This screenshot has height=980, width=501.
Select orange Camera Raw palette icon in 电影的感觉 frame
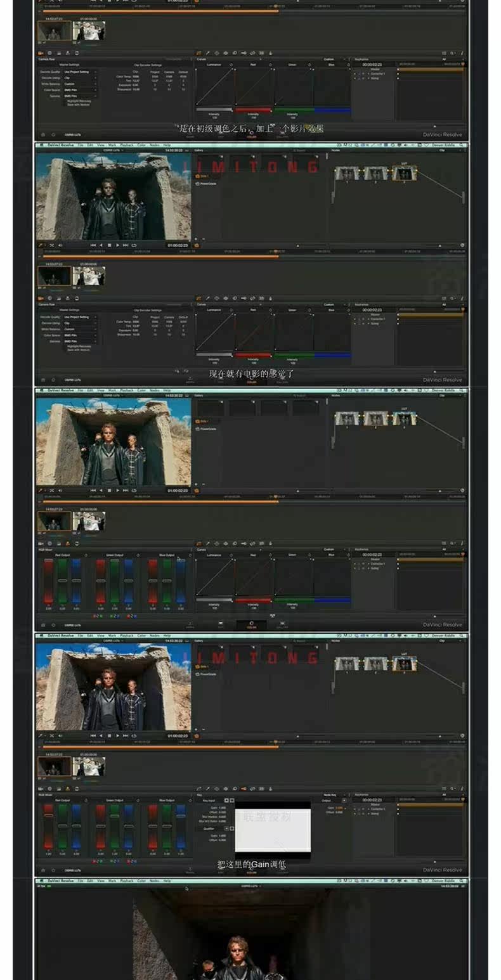pyautogui.click(x=41, y=299)
